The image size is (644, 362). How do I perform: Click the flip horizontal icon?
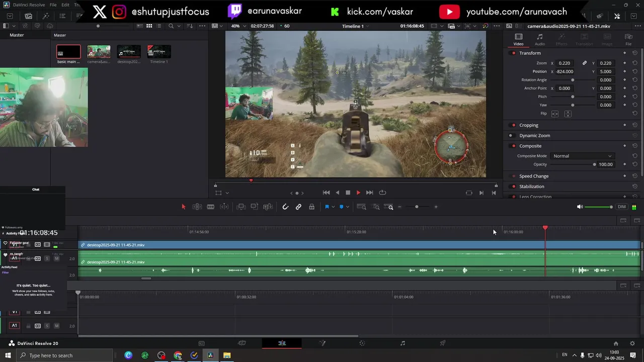pos(555,114)
